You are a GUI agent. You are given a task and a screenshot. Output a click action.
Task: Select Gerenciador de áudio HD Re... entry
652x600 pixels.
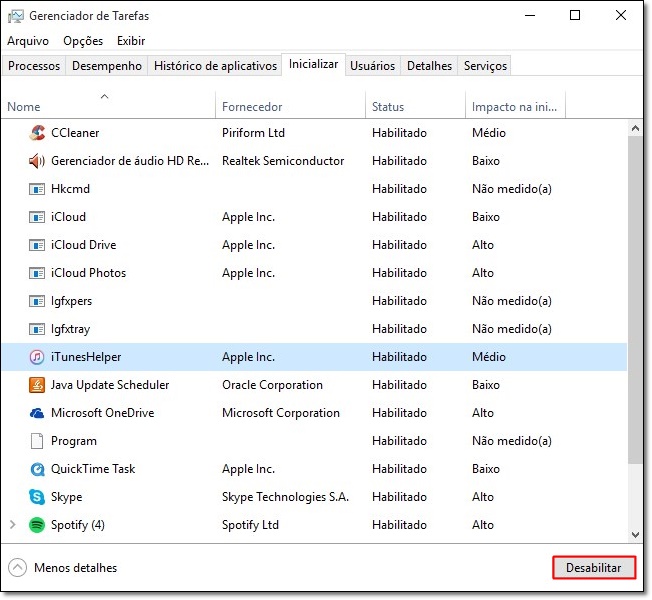click(130, 161)
